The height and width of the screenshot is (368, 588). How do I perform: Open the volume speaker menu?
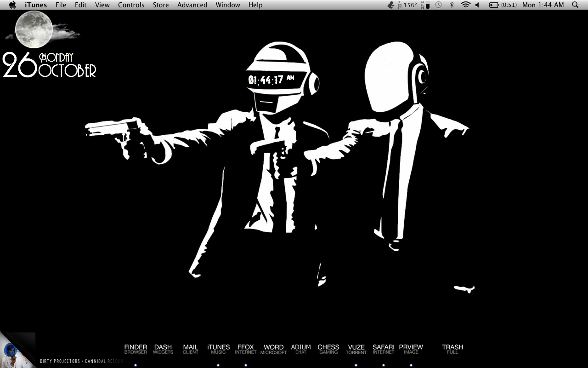(478, 5)
